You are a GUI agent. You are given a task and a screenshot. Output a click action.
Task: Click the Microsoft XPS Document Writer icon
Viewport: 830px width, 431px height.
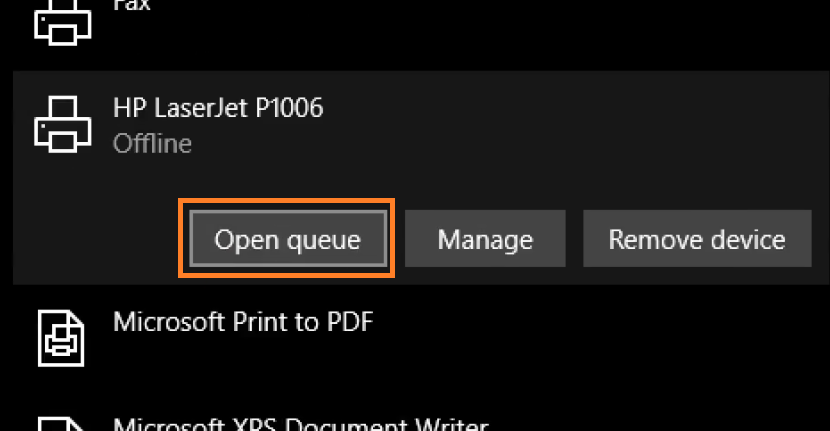coord(62,424)
